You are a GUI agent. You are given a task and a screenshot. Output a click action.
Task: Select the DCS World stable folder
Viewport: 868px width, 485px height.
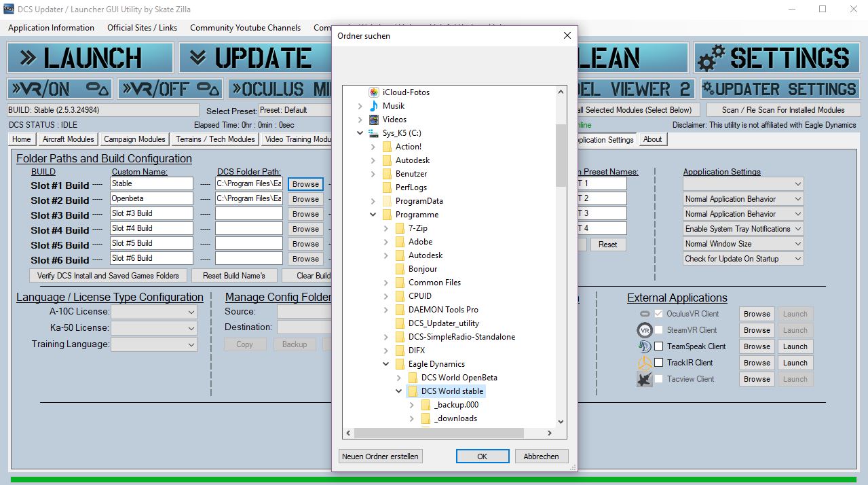click(452, 391)
